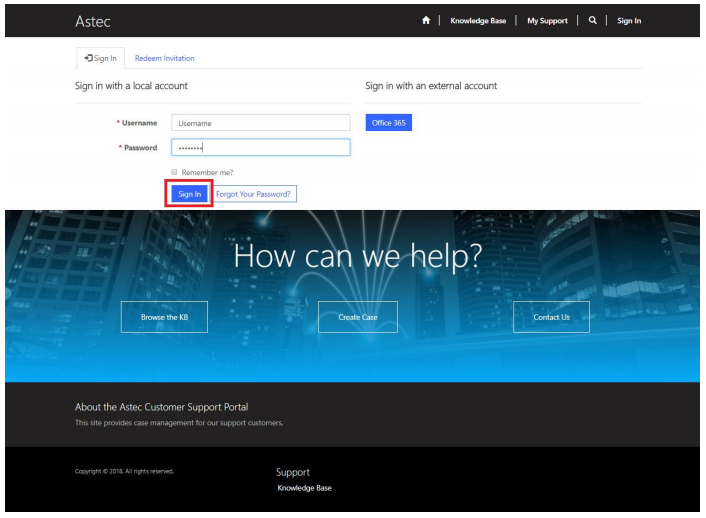706x518 pixels.
Task: Enable the Remember me checkbox
Action: coord(174,172)
